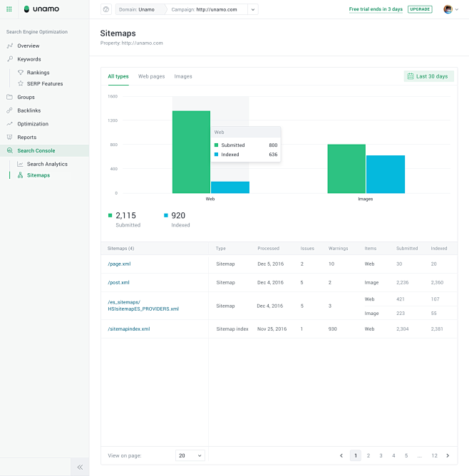Screen dimensions: 469x476
Task: Open the Keywords section
Action: point(29,59)
